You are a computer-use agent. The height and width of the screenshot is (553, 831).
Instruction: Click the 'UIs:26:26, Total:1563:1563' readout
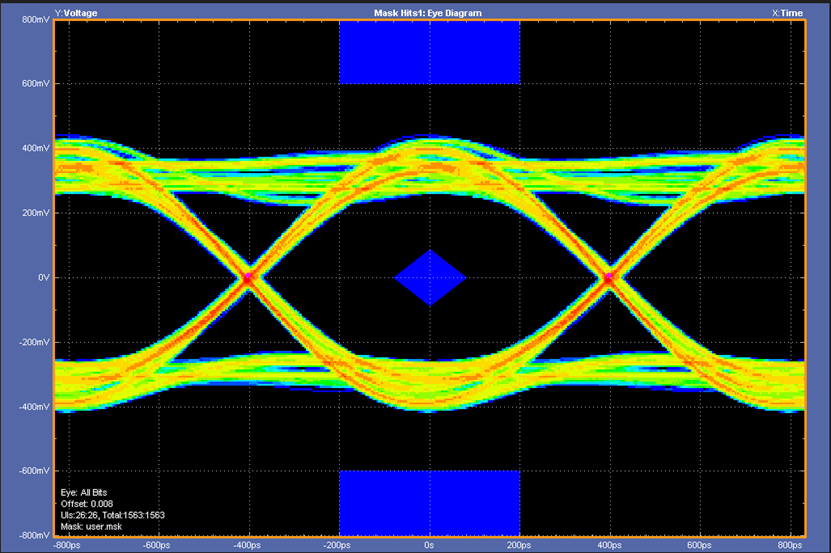pos(112,515)
